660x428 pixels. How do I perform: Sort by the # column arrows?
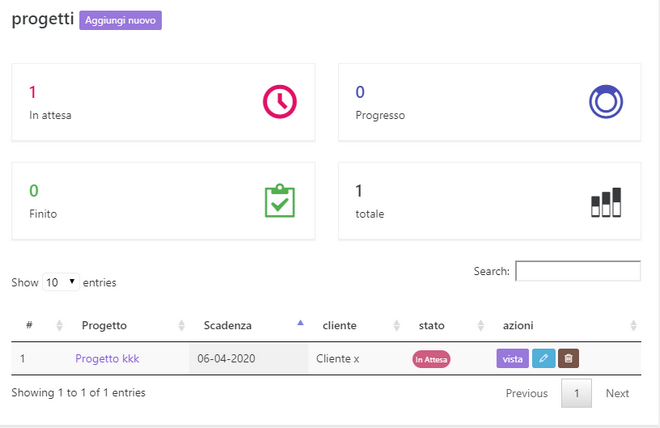(x=59, y=326)
